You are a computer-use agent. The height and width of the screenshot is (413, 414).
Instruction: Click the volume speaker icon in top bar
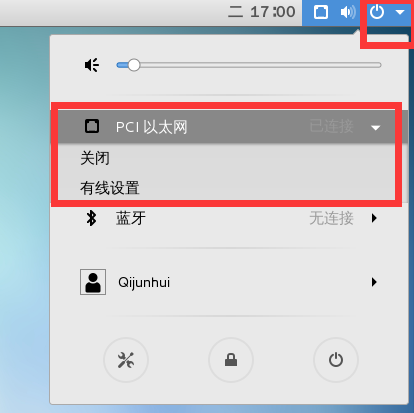348,13
